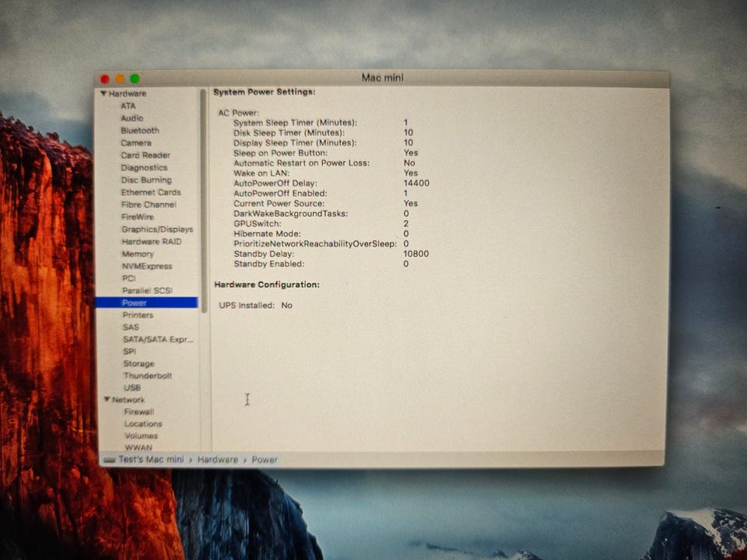
Task: Close the Mac mini window
Action: click(x=105, y=79)
